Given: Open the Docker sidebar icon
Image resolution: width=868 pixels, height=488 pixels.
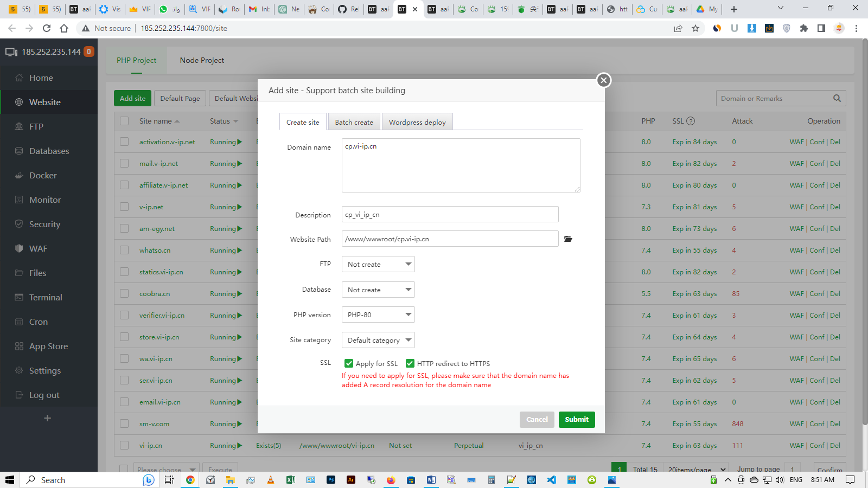Looking at the screenshot, I should (20, 176).
